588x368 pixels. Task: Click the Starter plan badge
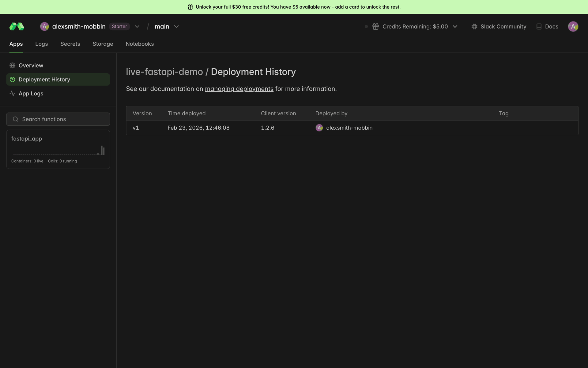tap(119, 27)
